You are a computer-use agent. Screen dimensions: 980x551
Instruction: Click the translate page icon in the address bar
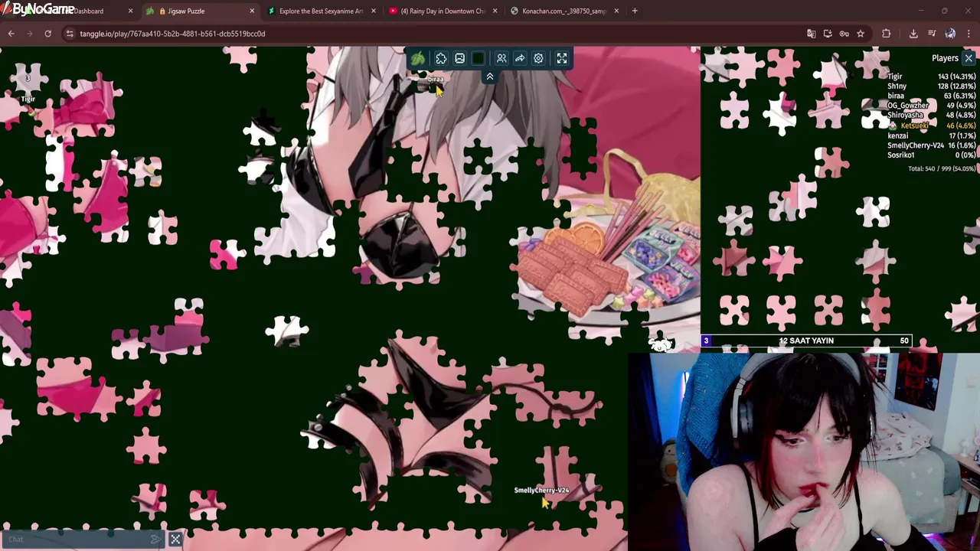click(x=812, y=34)
